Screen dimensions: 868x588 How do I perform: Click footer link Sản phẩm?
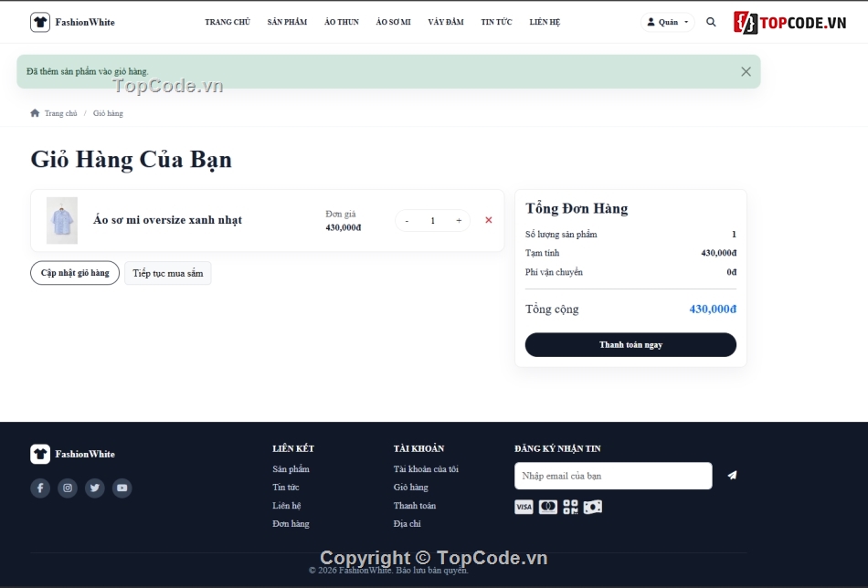click(x=291, y=469)
